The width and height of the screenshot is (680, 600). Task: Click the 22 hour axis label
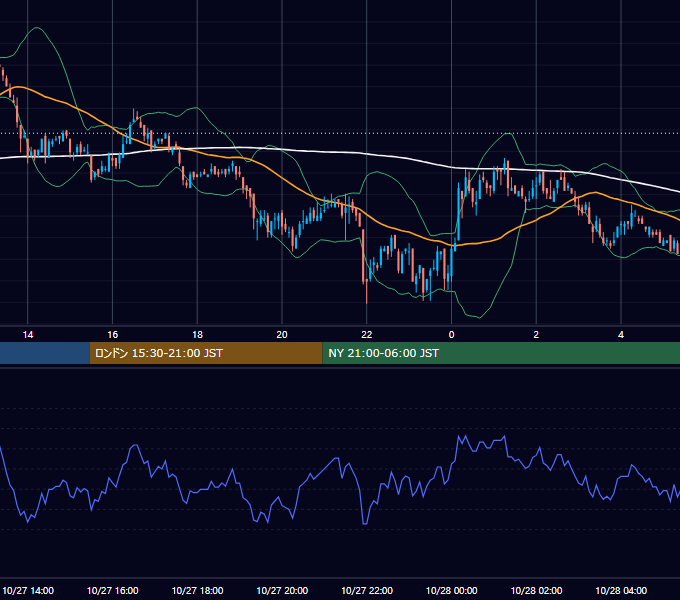click(367, 335)
